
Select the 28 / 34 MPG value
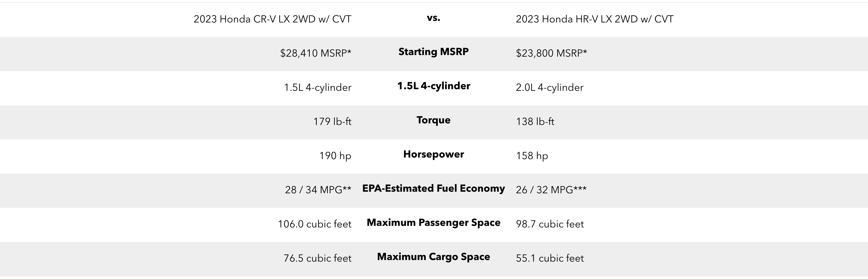coord(318,190)
